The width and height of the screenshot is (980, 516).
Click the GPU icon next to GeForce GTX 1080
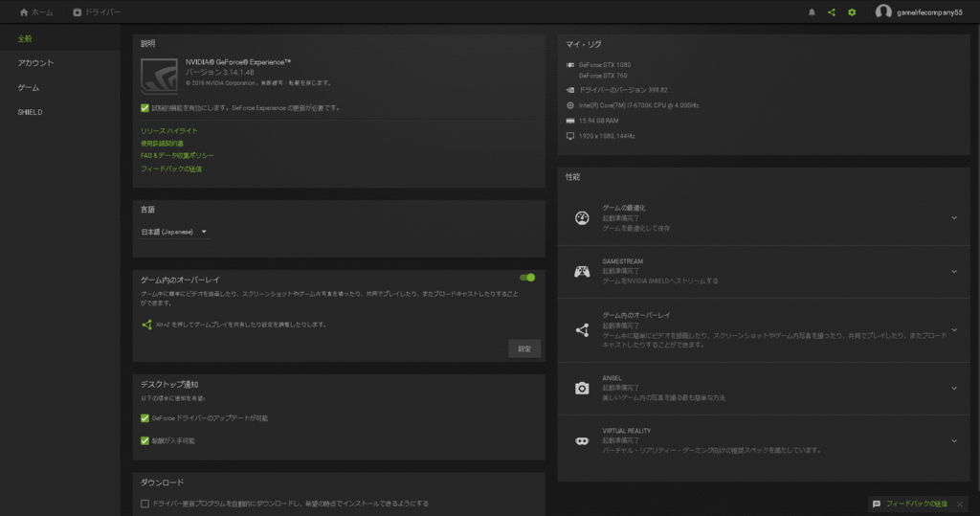point(570,64)
